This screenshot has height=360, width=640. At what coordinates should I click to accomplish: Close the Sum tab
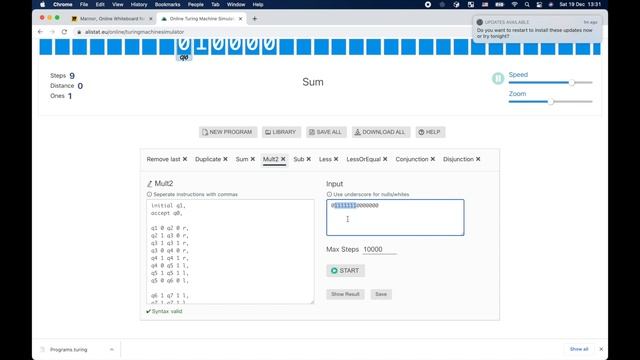[x=253, y=159]
